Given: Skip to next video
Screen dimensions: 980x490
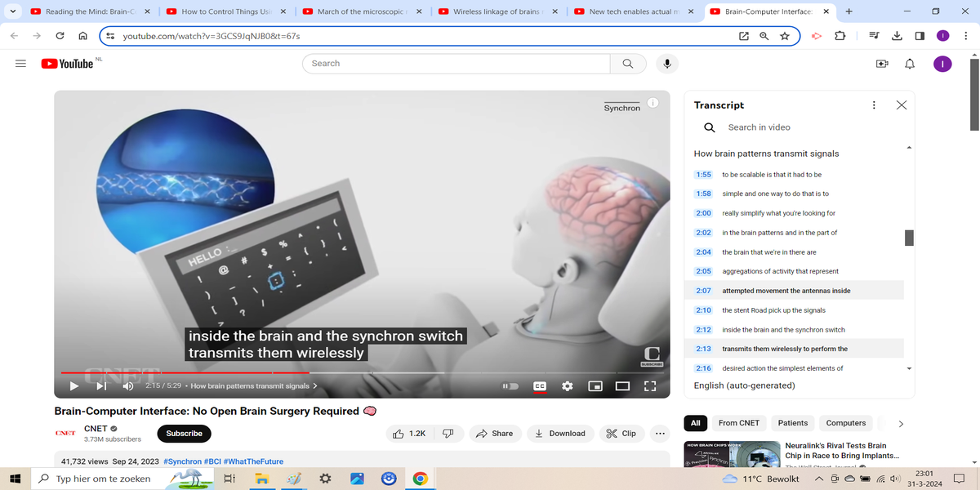Looking at the screenshot, I should (101, 386).
